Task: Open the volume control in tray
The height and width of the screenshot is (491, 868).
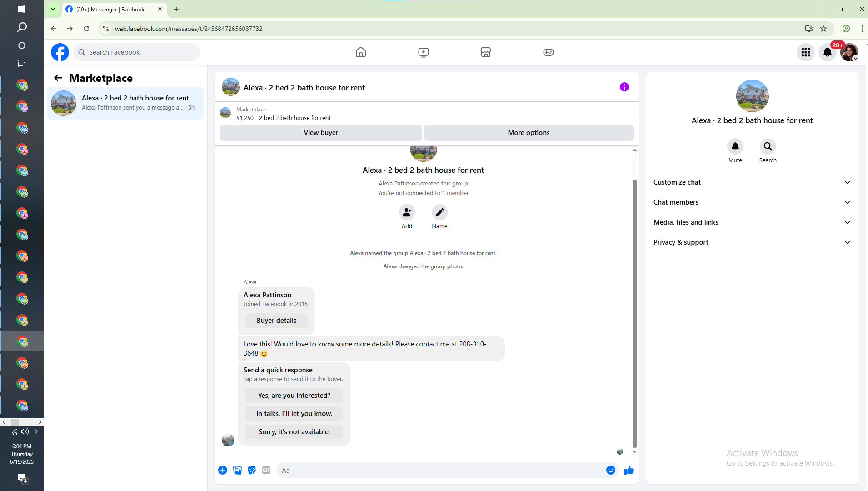Action: point(25,432)
